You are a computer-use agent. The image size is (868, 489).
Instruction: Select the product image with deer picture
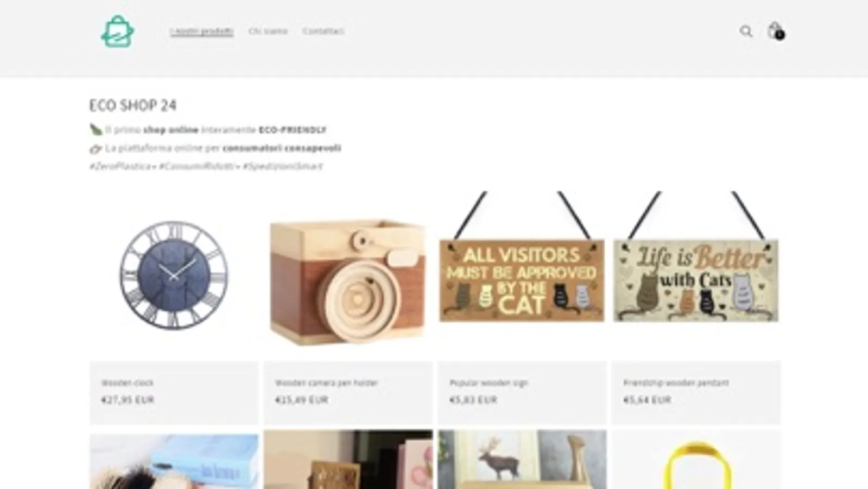(522, 460)
